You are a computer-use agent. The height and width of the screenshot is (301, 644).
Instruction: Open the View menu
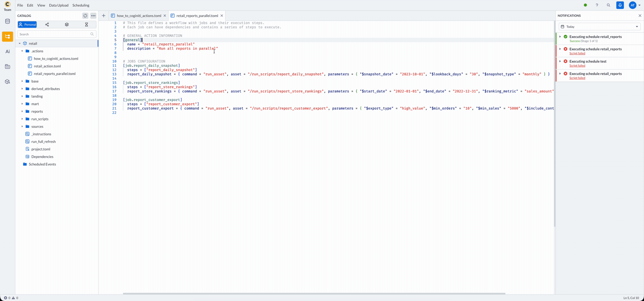41,5
